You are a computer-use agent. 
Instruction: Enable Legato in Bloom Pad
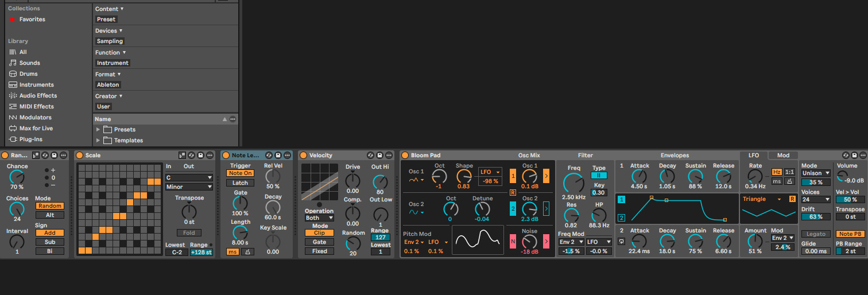point(816,234)
